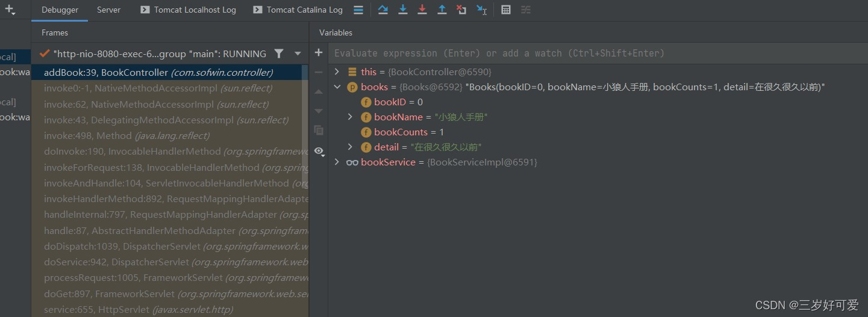Open the Tomcat Catalina Log tab
The image size is (868, 317).
298,10
